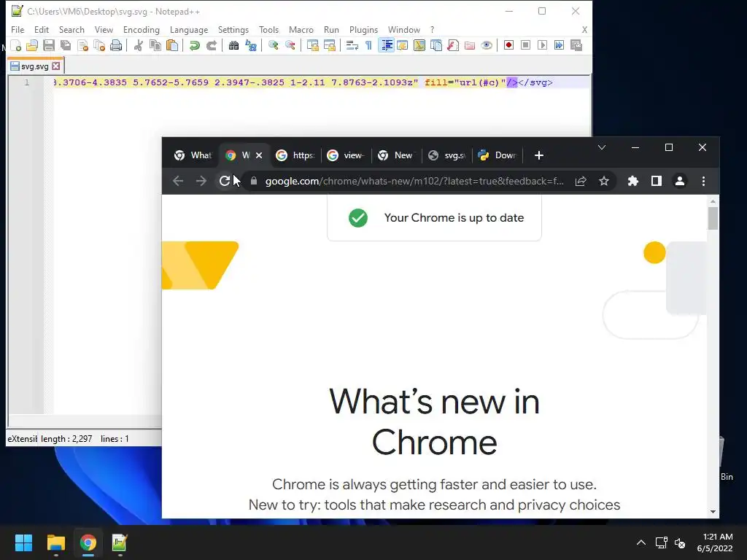
Task: Click Chrome Back arrow button
Action: pos(178,181)
